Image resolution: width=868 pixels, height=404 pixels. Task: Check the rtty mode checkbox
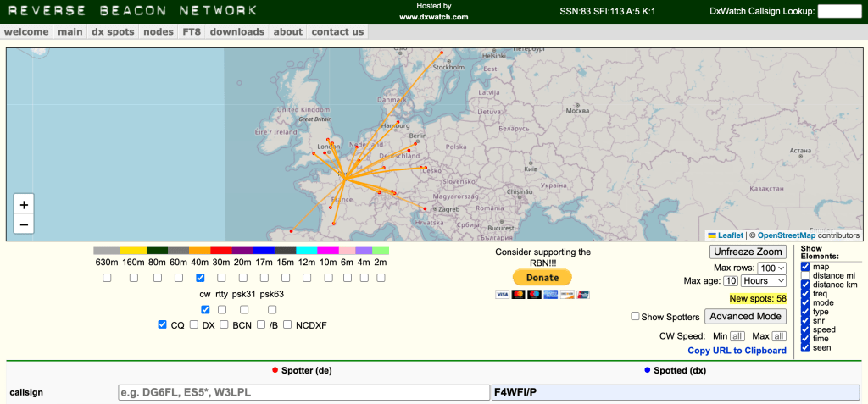click(223, 309)
